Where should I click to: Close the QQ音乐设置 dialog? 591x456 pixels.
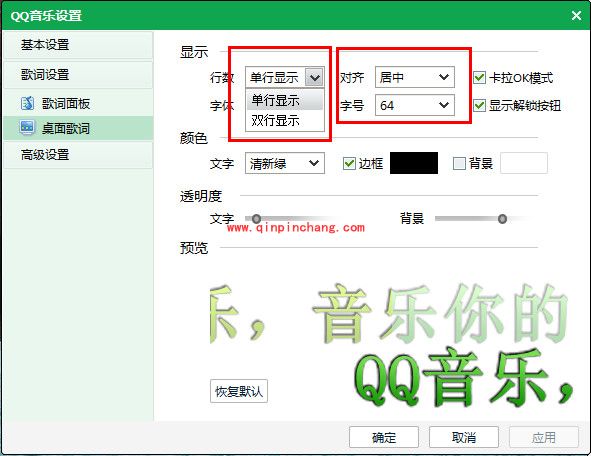pos(576,15)
